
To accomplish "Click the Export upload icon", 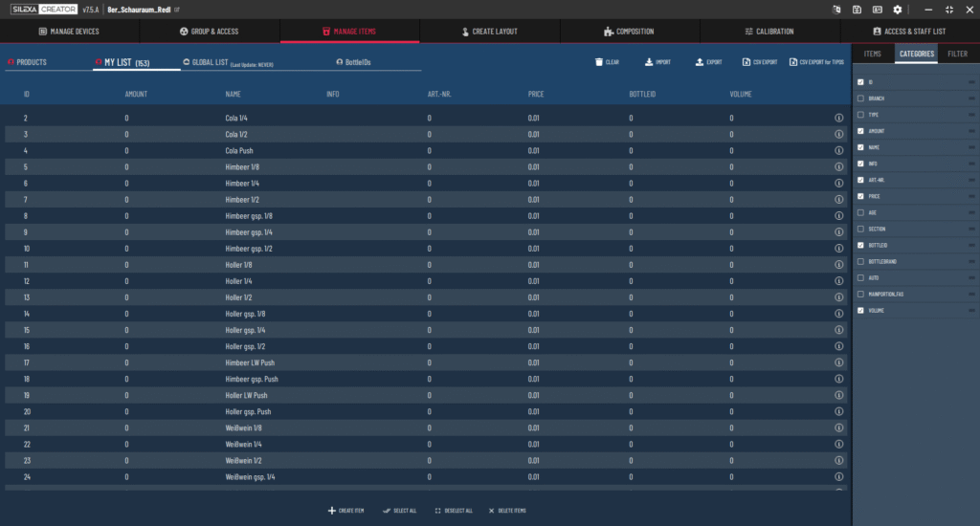I will [x=699, y=62].
